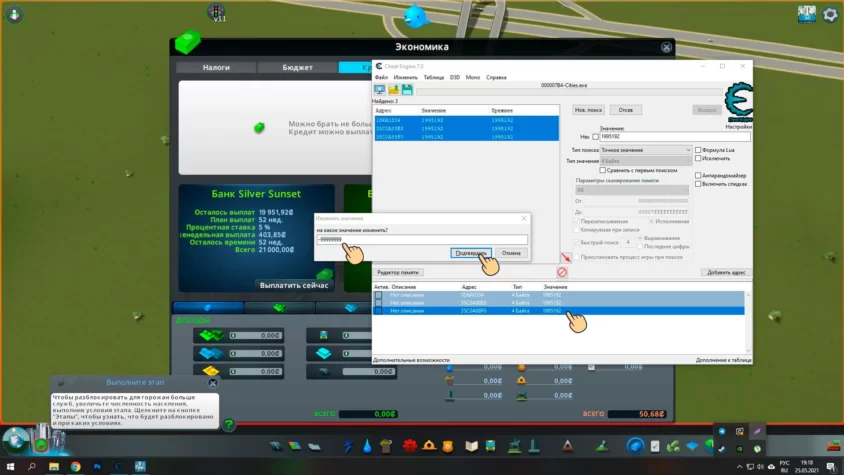Enable the Антирандомайзер checkbox
The height and width of the screenshot is (475, 844).
(698, 175)
